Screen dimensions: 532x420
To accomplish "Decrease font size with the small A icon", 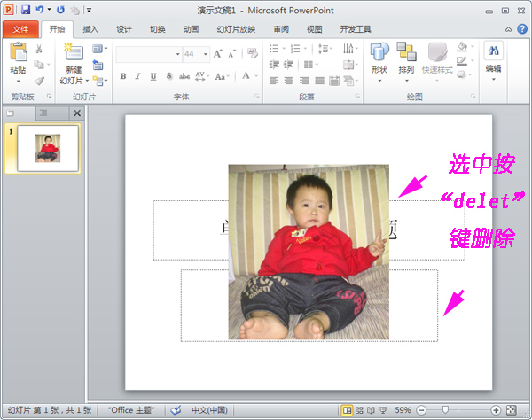I will [231, 53].
